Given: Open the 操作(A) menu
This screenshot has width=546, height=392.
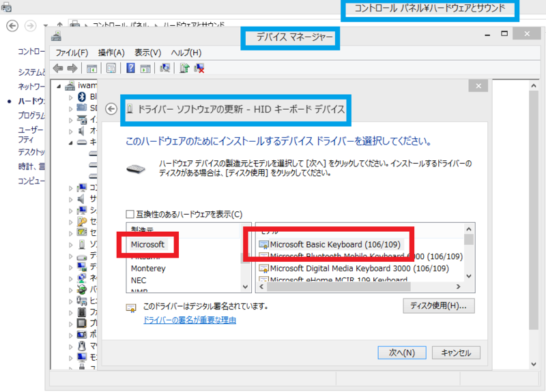Looking at the screenshot, I should (111, 52).
